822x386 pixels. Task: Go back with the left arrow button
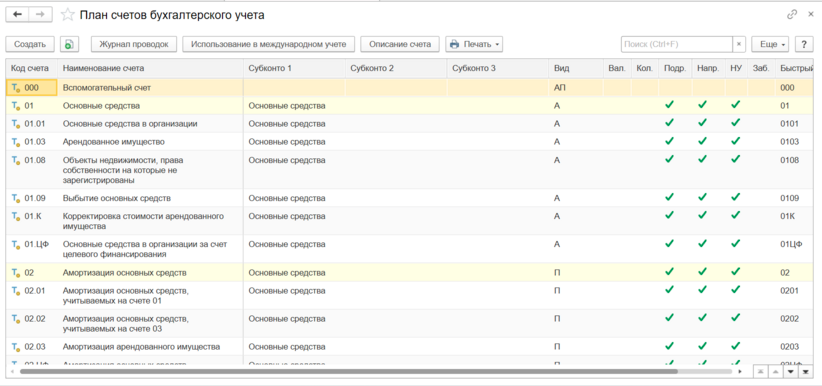coord(17,15)
